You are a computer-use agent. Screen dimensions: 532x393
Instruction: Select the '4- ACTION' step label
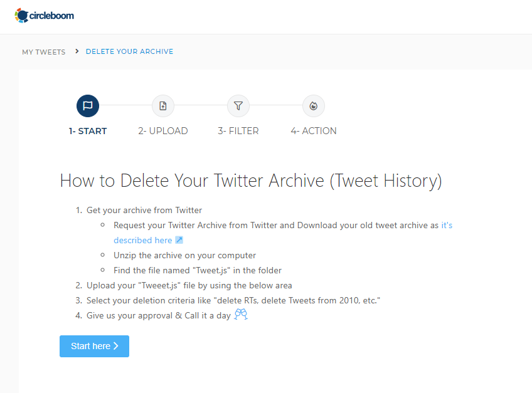click(x=314, y=130)
